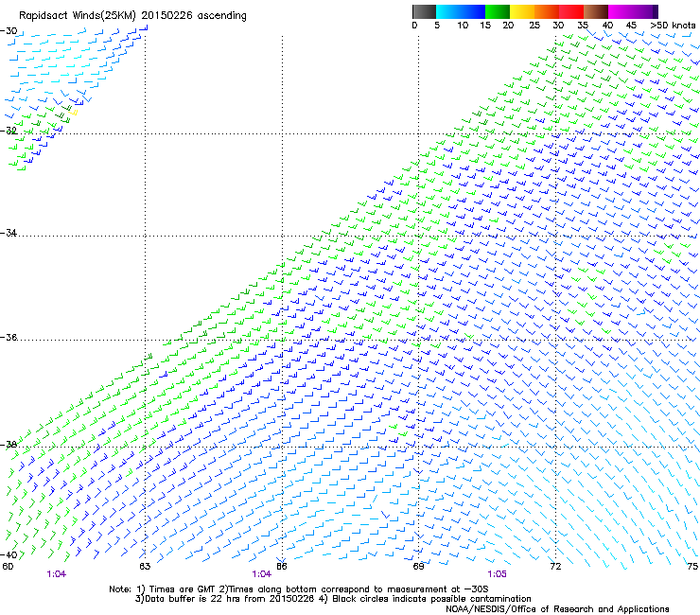Click the legend value '0'
The height and width of the screenshot is (615, 700).
pos(414,26)
